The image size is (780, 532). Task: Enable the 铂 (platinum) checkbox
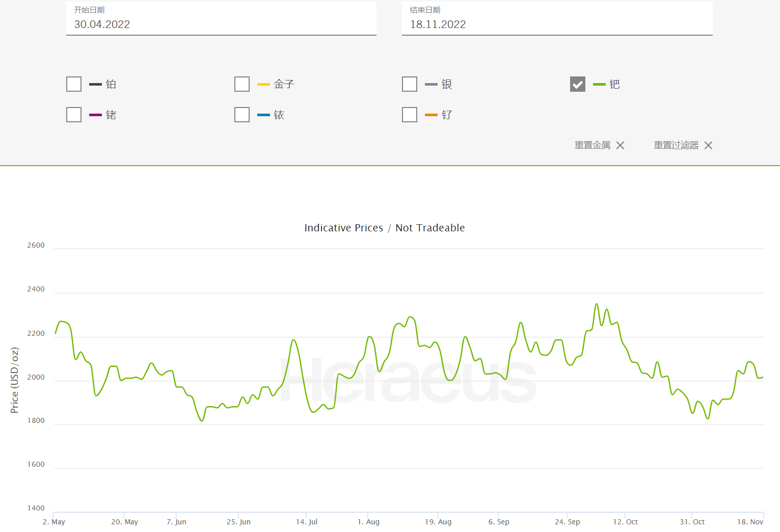coord(74,84)
